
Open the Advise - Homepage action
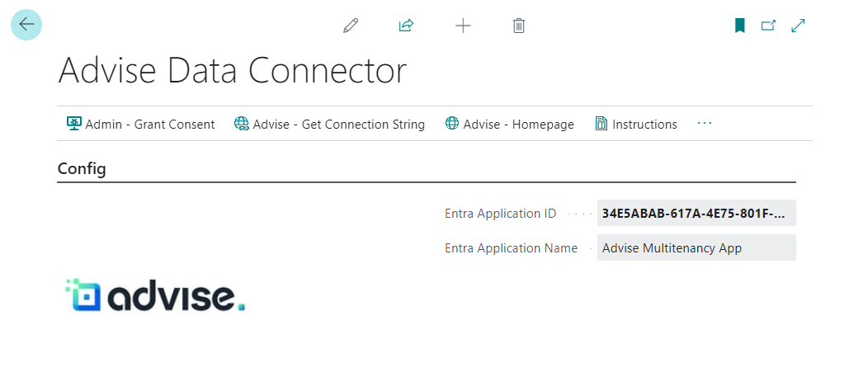point(509,125)
